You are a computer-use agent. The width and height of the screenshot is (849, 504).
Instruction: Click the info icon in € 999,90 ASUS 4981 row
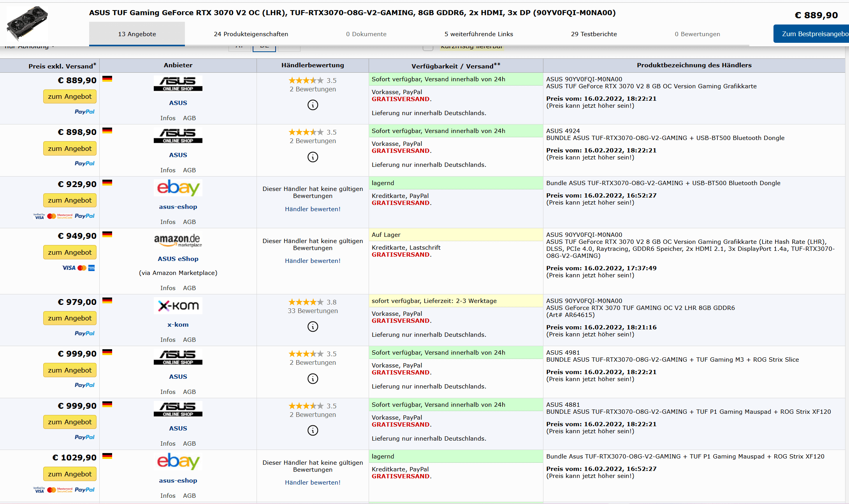point(313,379)
